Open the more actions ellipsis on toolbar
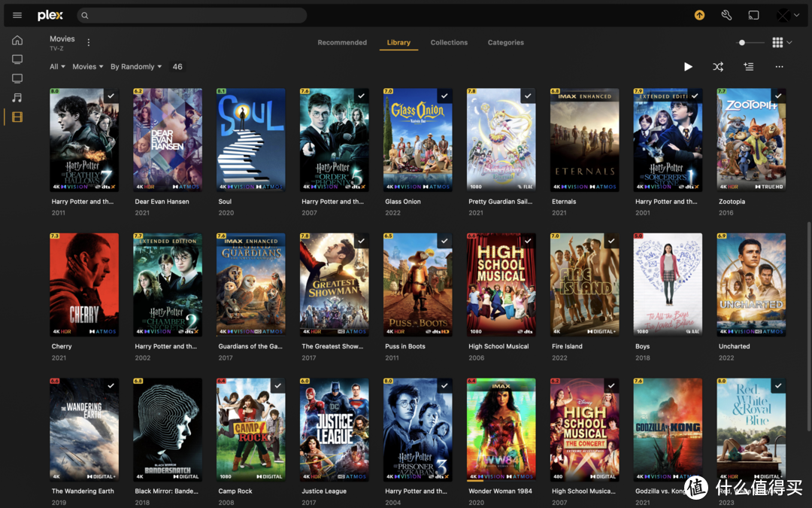The width and height of the screenshot is (812, 508). pyautogui.click(x=779, y=66)
